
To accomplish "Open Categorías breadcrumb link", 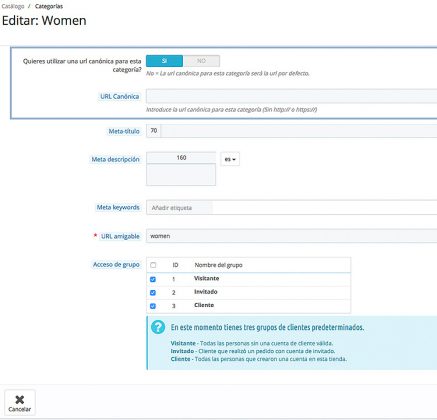I will pyautogui.click(x=49, y=6).
